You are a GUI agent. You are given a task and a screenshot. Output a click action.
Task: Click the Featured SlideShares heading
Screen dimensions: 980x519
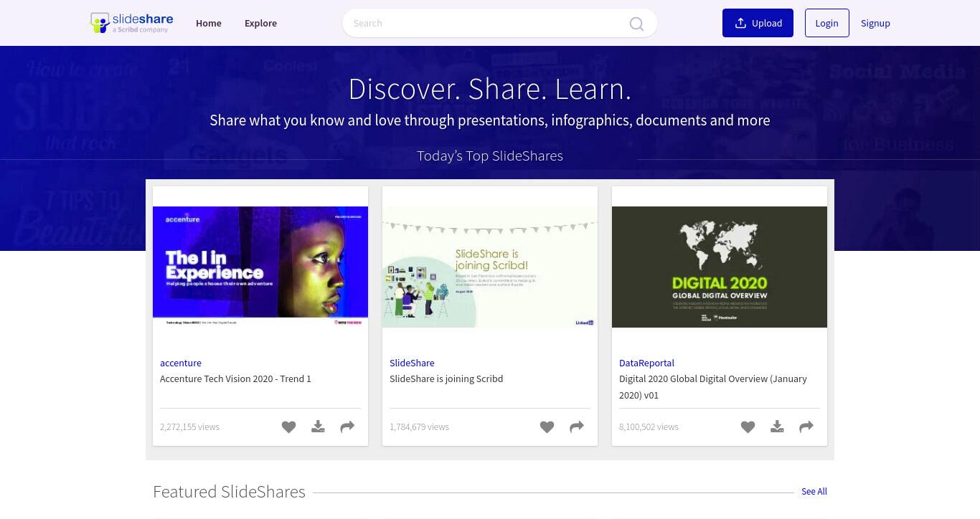(229, 492)
